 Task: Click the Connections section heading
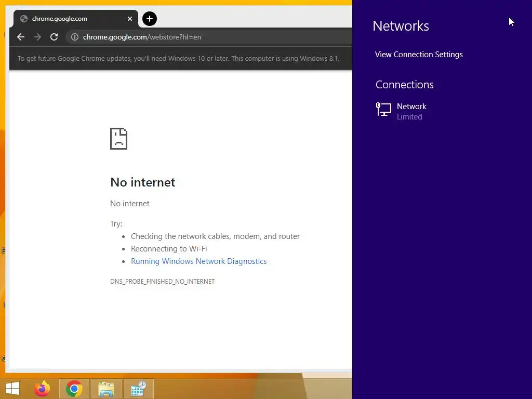click(404, 85)
